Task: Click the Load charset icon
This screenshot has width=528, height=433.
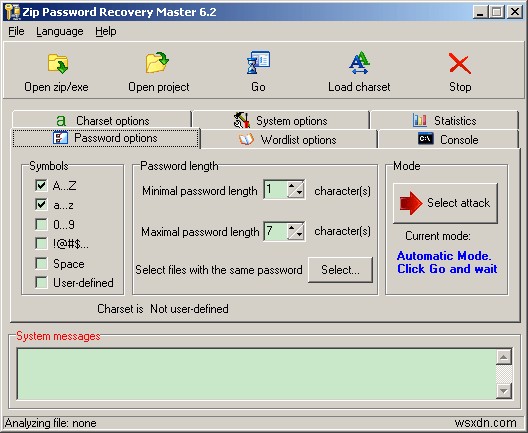Action: click(x=359, y=63)
